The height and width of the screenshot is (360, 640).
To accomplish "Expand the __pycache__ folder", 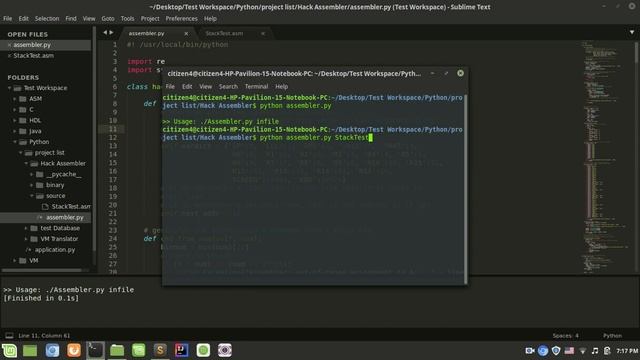I will click(x=31, y=174).
